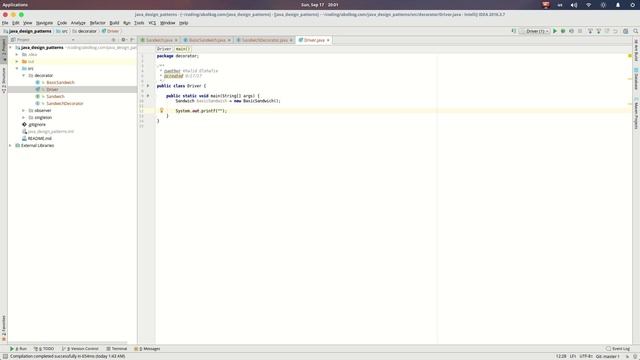This screenshot has height=360, width=640.
Task: Click the VCS Update Project icon
Action: point(590,31)
